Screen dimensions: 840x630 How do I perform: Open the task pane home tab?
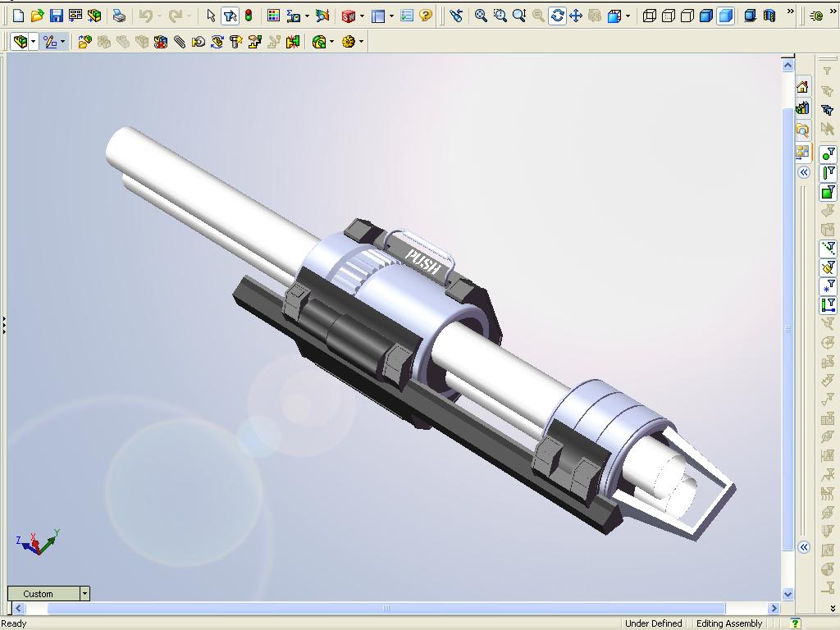pos(802,87)
